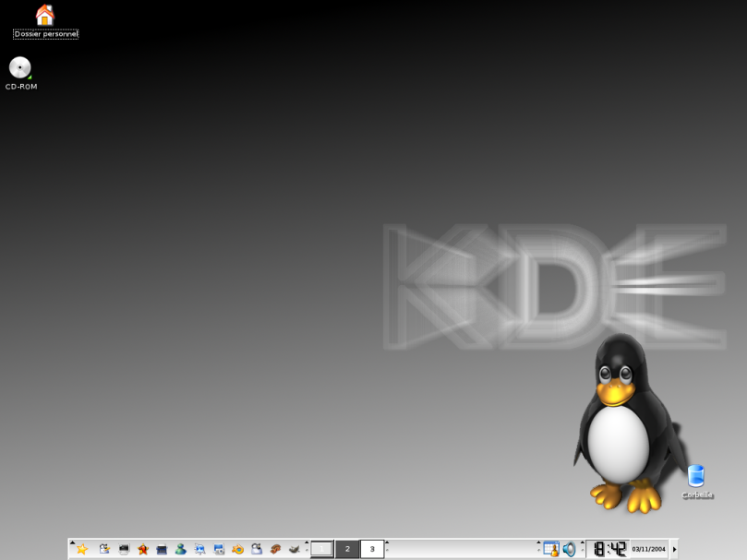This screenshot has width=747, height=560.
Task: Launch the green person messenger icon
Action: [x=181, y=549]
